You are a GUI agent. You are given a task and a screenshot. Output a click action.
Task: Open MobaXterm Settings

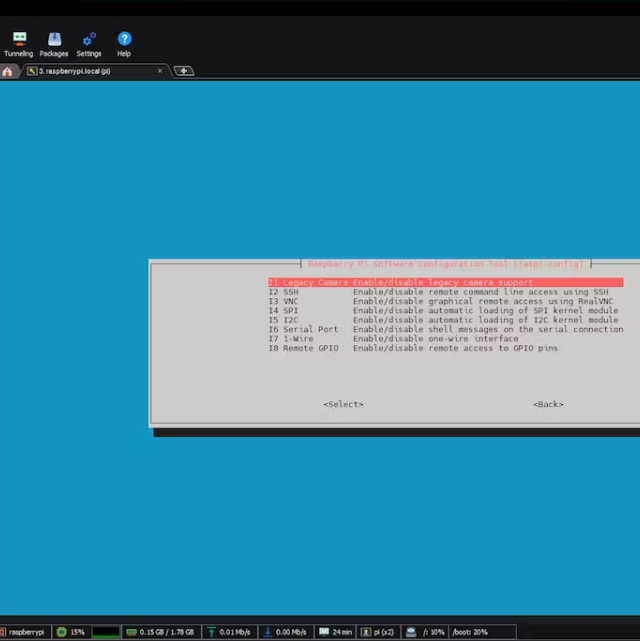(x=89, y=44)
